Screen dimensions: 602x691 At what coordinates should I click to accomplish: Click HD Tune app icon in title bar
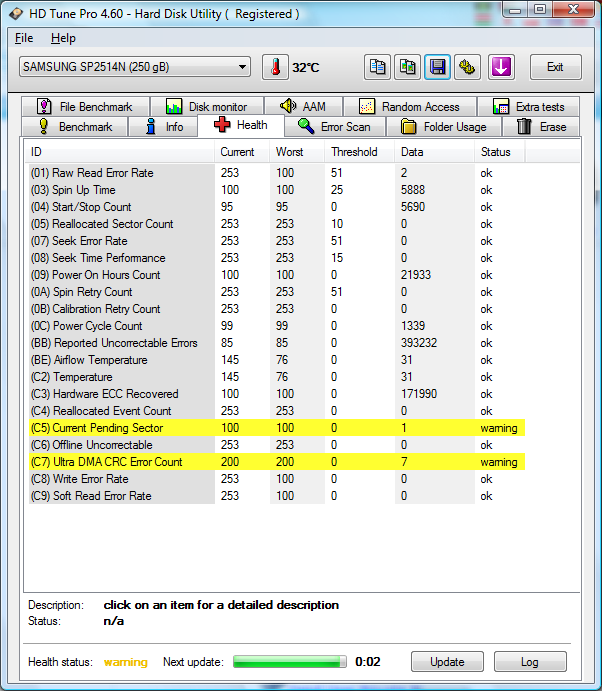tap(16, 14)
